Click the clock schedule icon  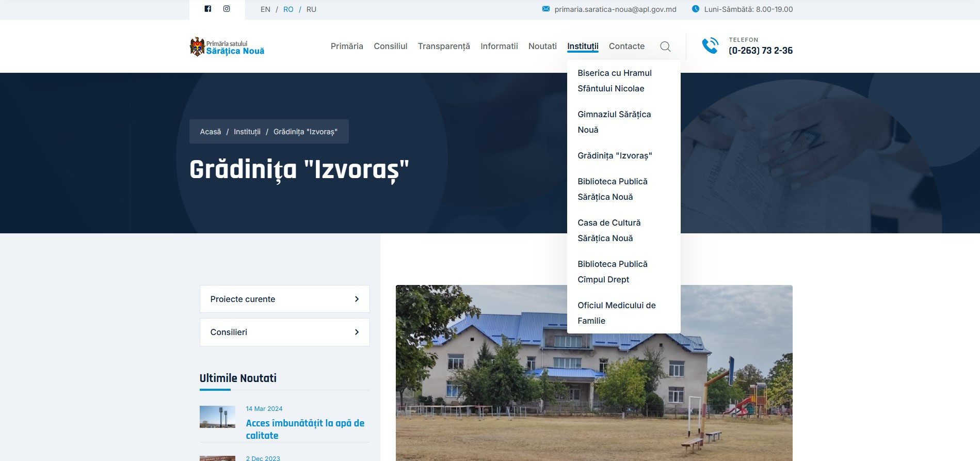coord(695,9)
